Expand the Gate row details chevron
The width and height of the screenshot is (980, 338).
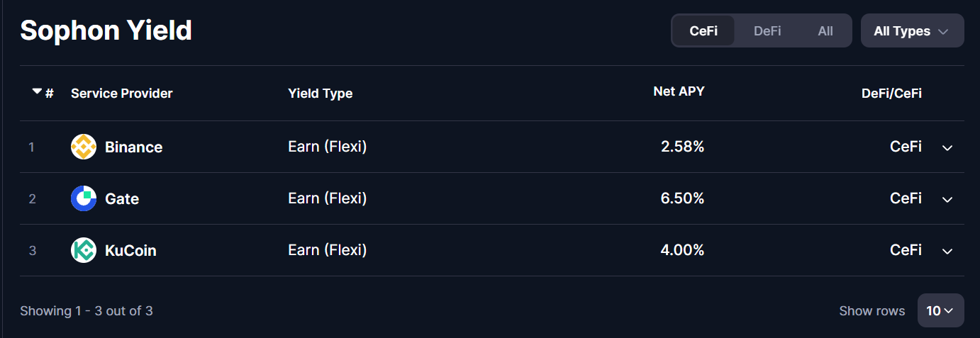point(947,199)
